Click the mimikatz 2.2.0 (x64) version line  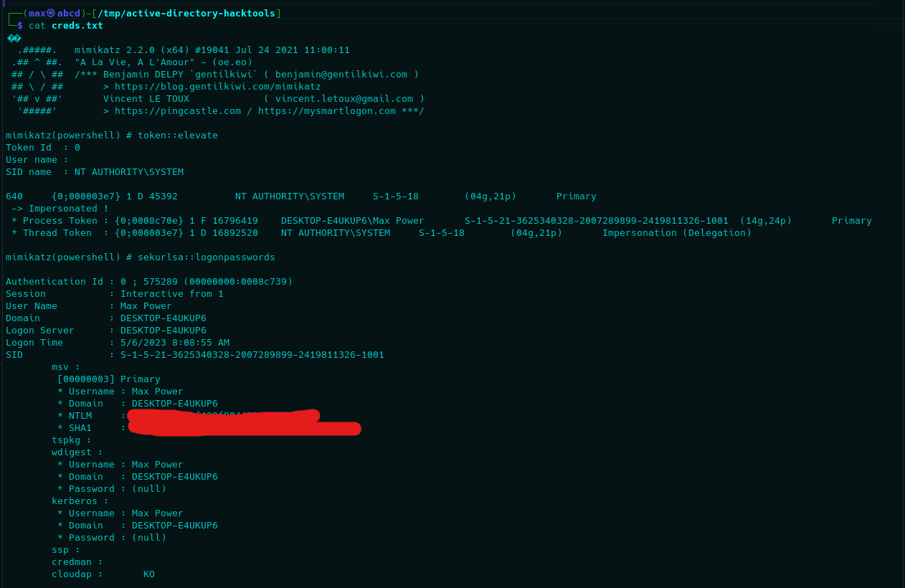click(212, 50)
